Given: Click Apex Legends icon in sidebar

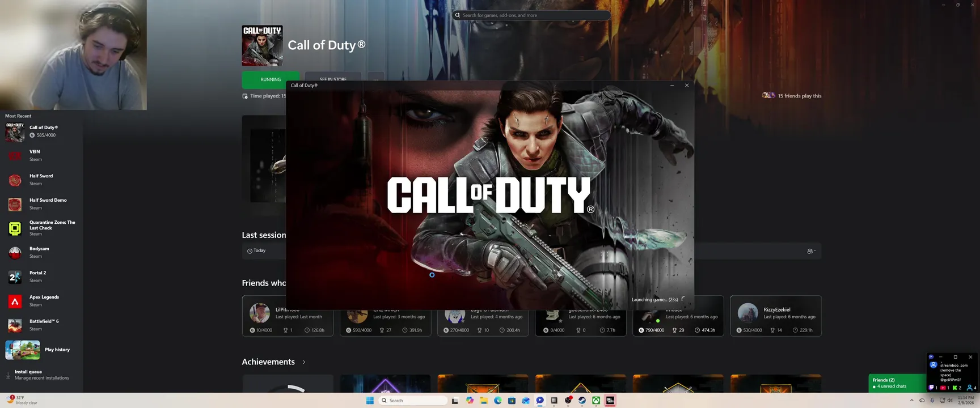Looking at the screenshot, I should pyautogui.click(x=15, y=301).
